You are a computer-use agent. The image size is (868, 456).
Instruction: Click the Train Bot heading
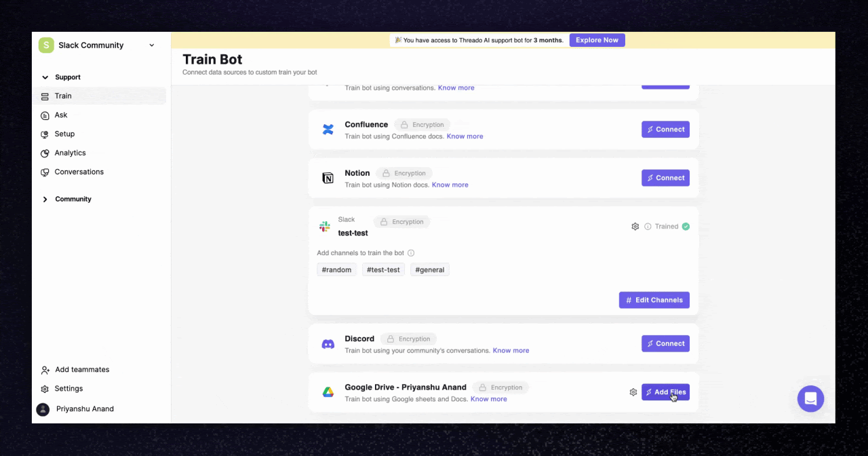(x=212, y=60)
